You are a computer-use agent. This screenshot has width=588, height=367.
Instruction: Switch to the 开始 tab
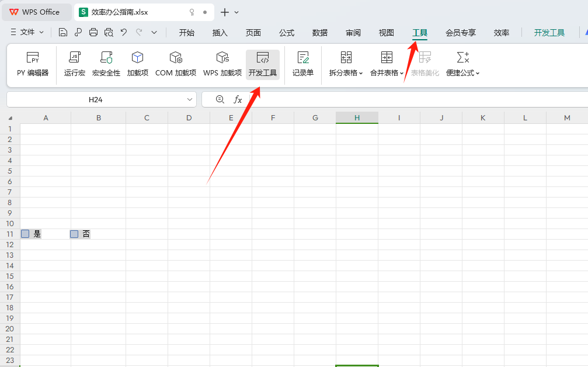tap(187, 33)
